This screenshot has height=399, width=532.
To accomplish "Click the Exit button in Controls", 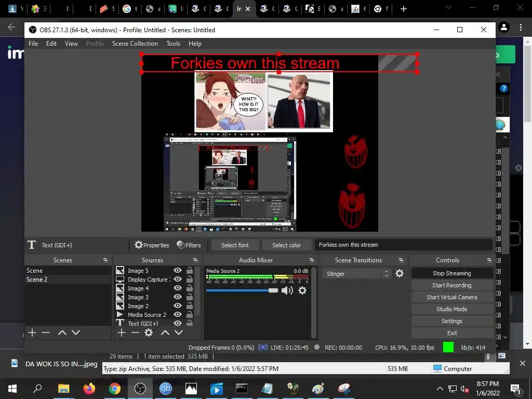I will coord(452,333).
